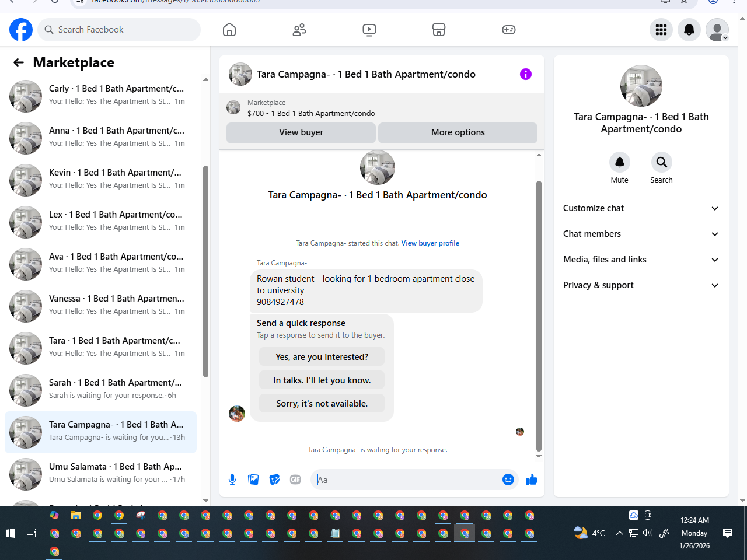Viewport: 747px width, 560px height.
Task: Open the Friends tab icon
Action: [299, 30]
